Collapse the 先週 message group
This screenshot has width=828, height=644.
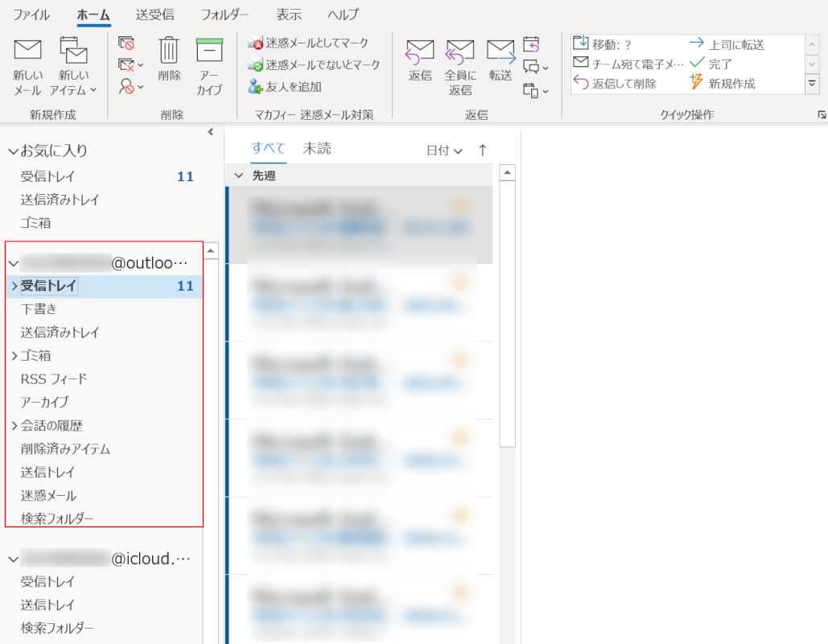tap(238, 175)
